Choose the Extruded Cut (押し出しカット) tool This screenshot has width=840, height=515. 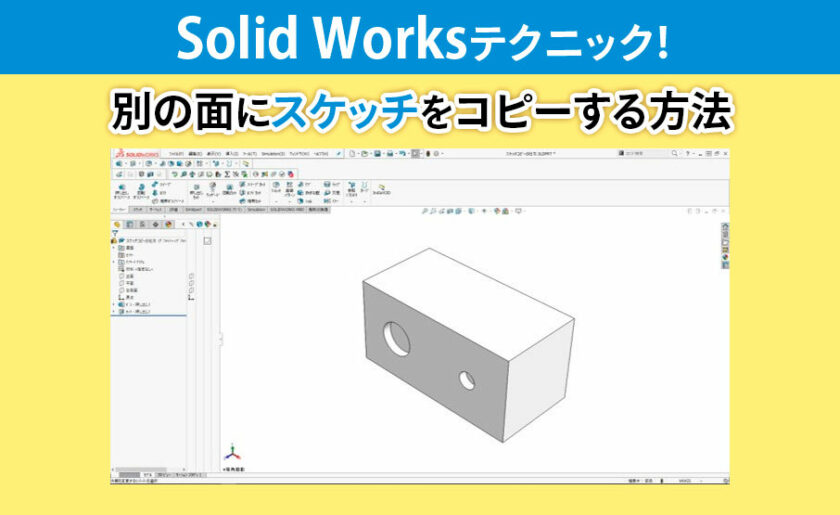197,191
